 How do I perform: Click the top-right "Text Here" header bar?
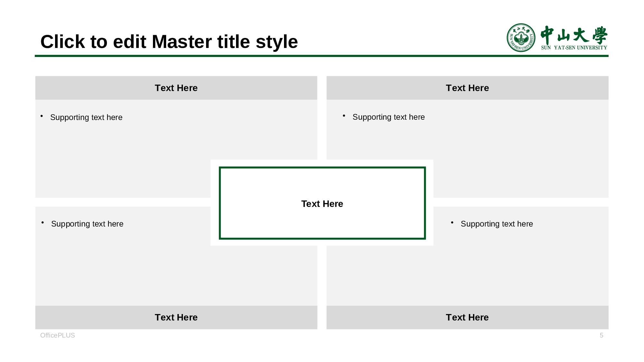point(467,88)
